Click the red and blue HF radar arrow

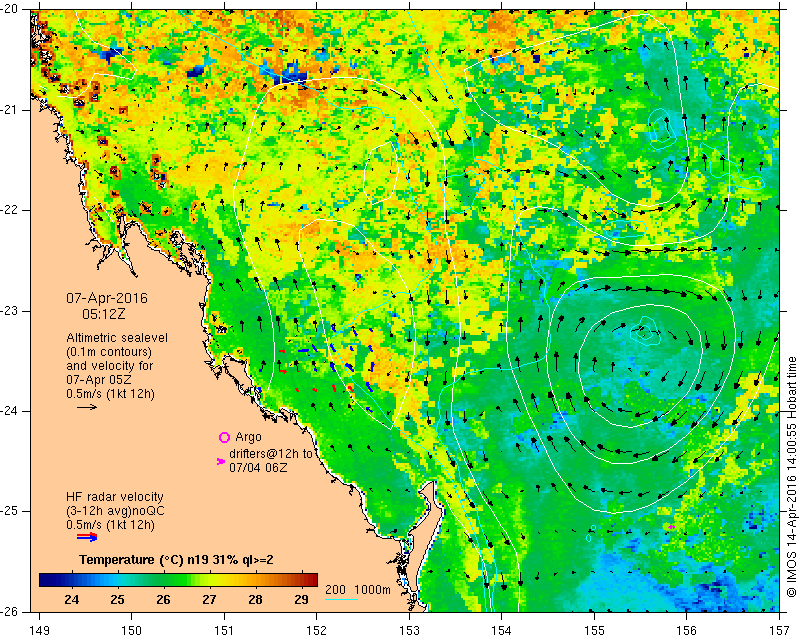click(87, 536)
